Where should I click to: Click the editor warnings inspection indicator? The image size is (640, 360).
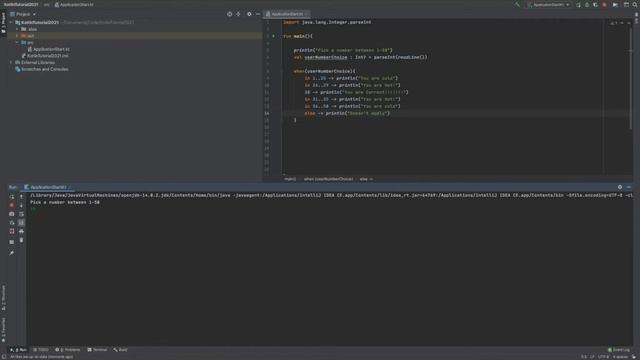(x=613, y=23)
